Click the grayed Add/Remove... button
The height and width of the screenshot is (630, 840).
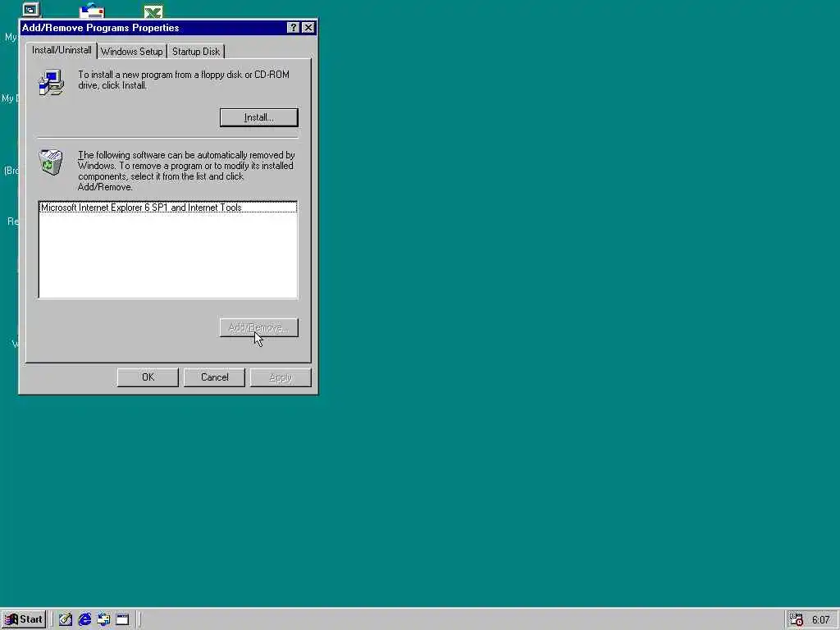tap(258, 327)
